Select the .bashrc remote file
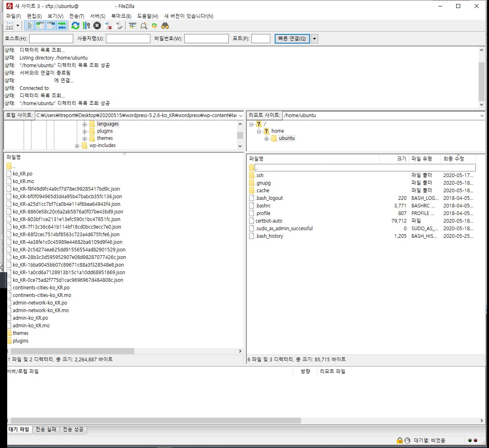The width and height of the screenshot is (489, 448). pos(263,206)
